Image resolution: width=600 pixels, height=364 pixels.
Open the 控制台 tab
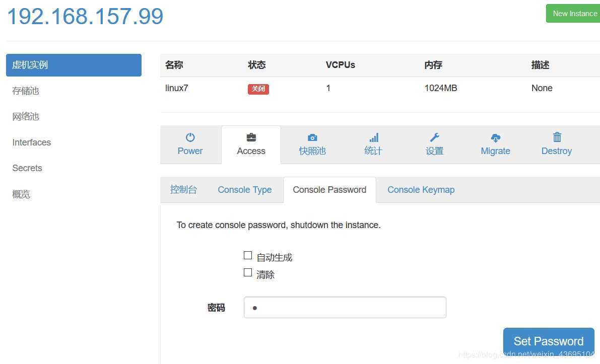pos(184,190)
